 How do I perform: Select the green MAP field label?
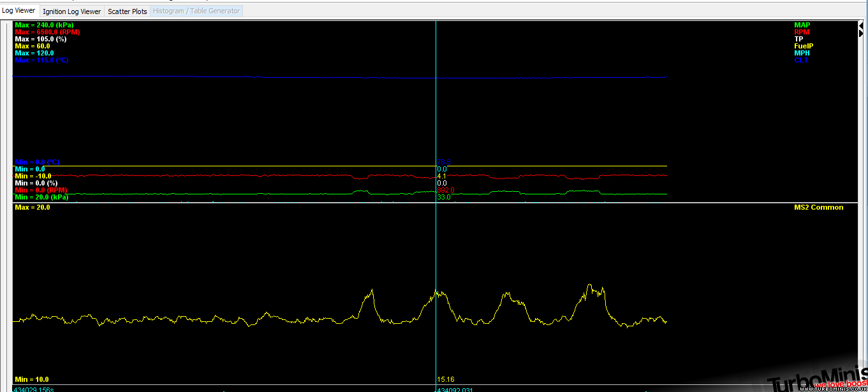click(802, 25)
